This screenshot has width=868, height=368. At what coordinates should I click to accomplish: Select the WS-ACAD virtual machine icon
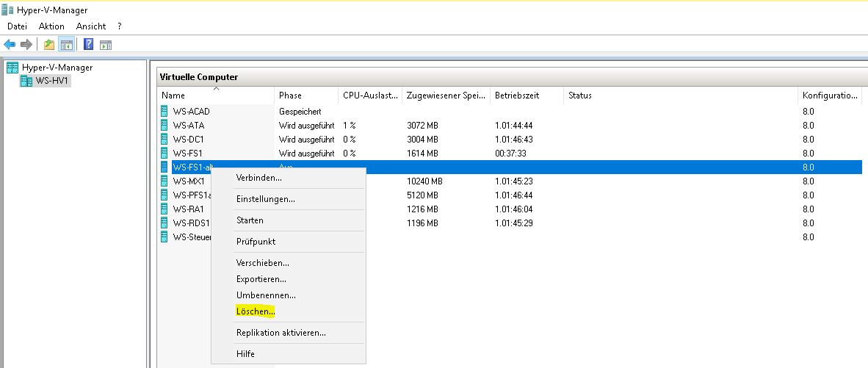164,111
